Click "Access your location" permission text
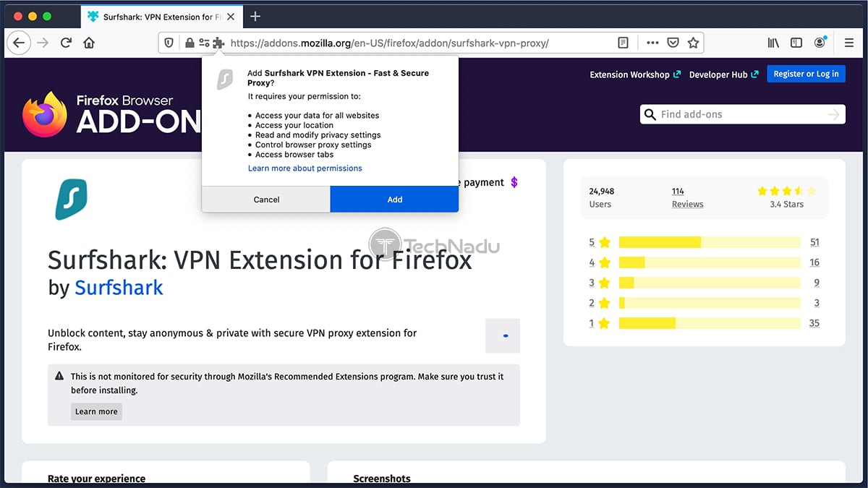This screenshot has width=868, height=488. (294, 125)
